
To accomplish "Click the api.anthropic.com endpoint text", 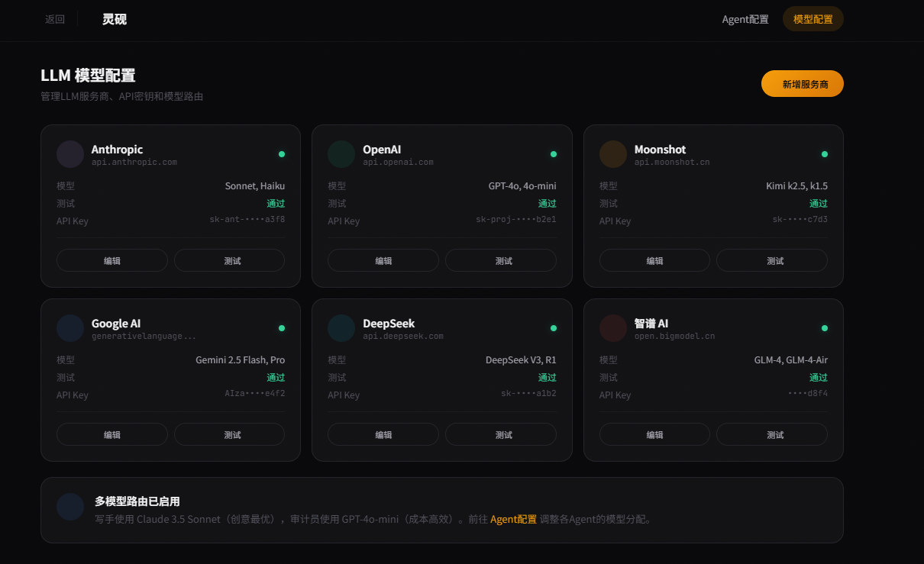I will tap(134, 163).
